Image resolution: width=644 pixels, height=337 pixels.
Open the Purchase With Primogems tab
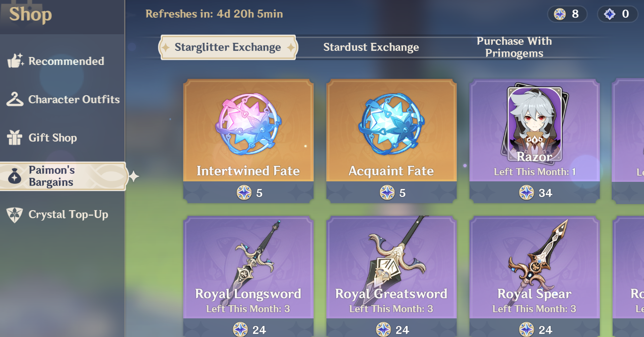(514, 47)
